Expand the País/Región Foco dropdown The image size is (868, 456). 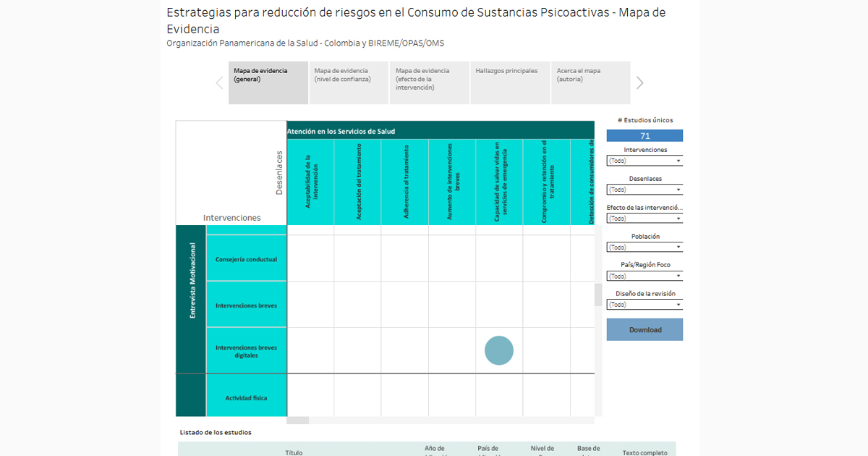click(x=644, y=276)
